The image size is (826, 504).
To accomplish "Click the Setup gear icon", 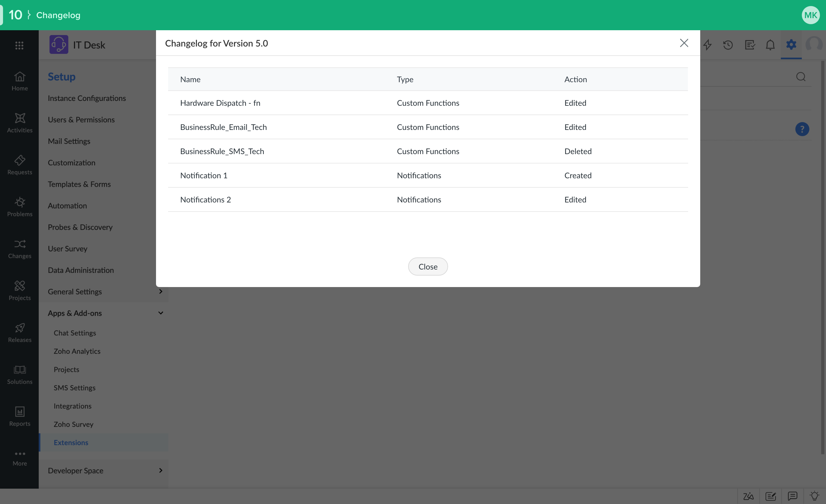I will (791, 44).
